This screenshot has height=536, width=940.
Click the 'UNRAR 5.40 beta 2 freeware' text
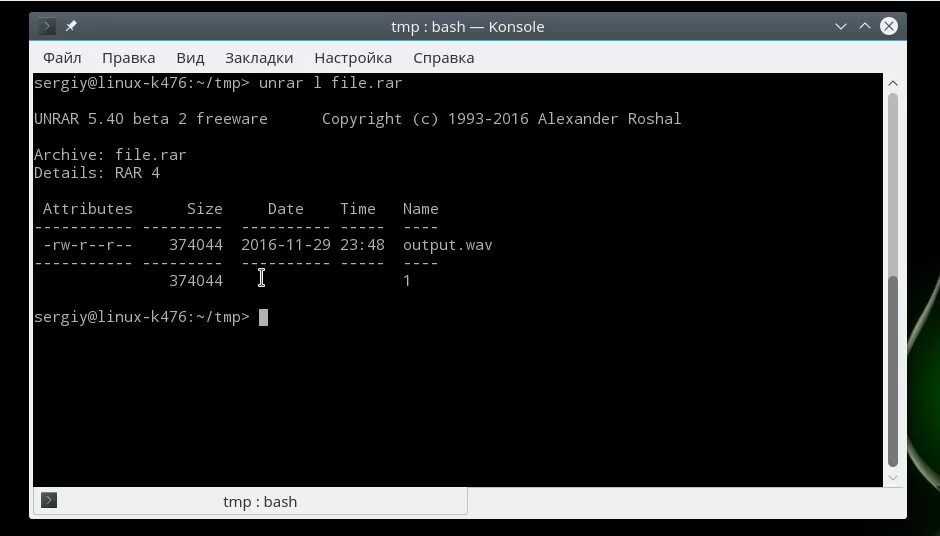[151, 119]
